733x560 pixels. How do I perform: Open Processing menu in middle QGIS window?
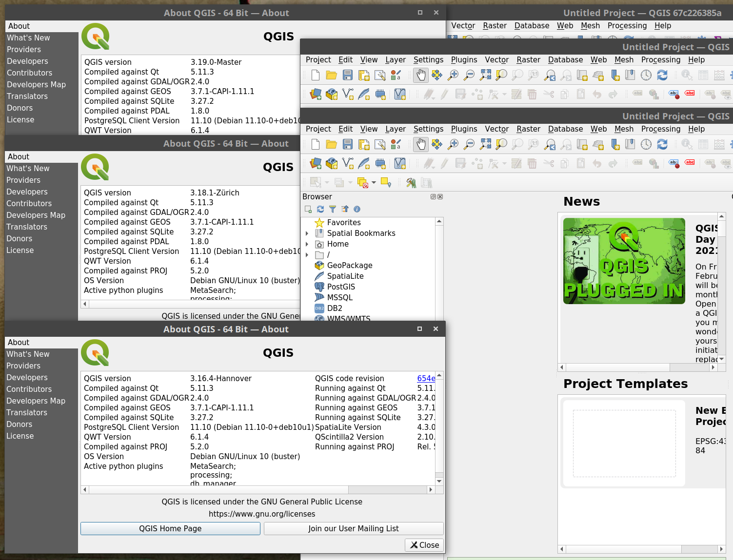click(661, 60)
